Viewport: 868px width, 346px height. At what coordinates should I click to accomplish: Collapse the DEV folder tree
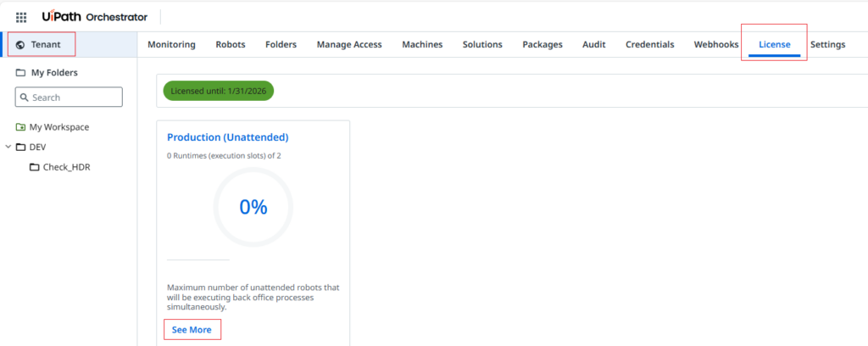pos(8,147)
